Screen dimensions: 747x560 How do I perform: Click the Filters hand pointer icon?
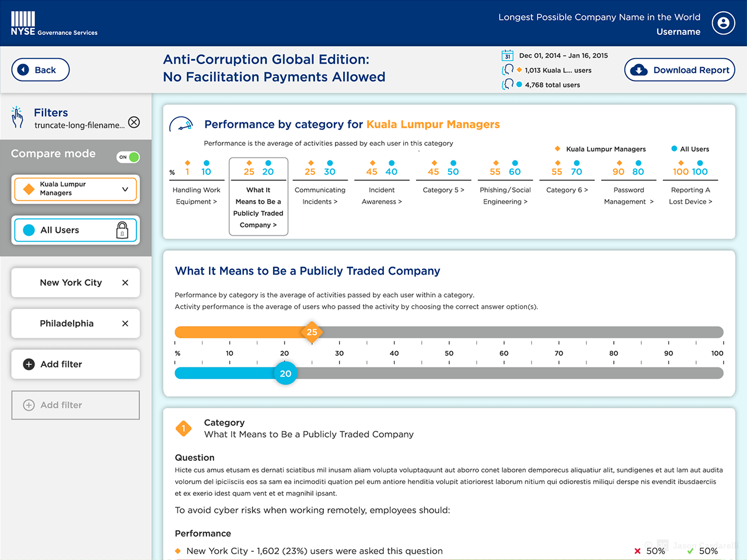tap(18, 117)
